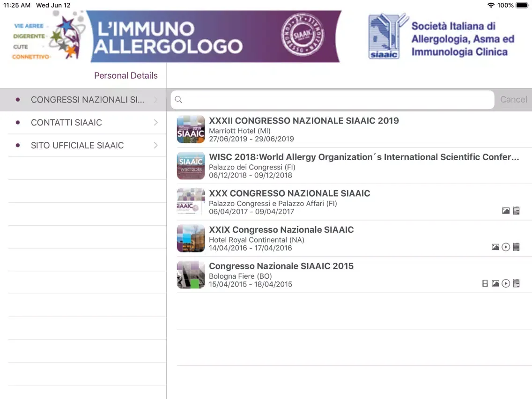Select title XXX CONGRESSO NAZIONALE SIAAIC
The width and height of the screenshot is (532, 399).
point(289,193)
